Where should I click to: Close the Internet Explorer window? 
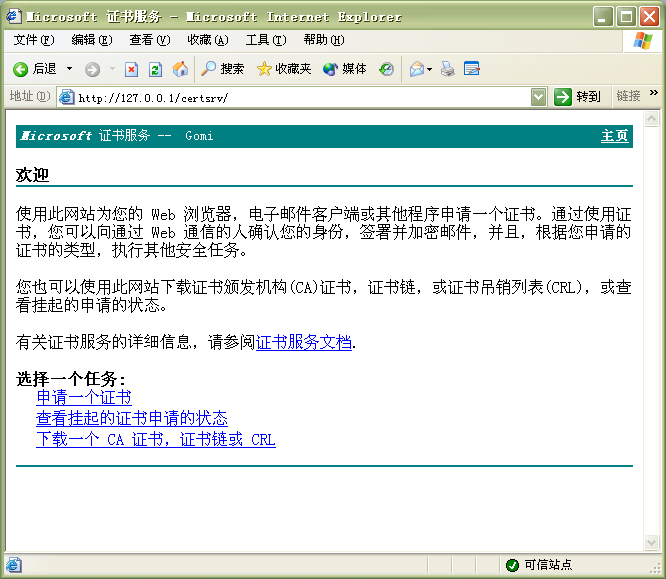click(x=649, y=17)
